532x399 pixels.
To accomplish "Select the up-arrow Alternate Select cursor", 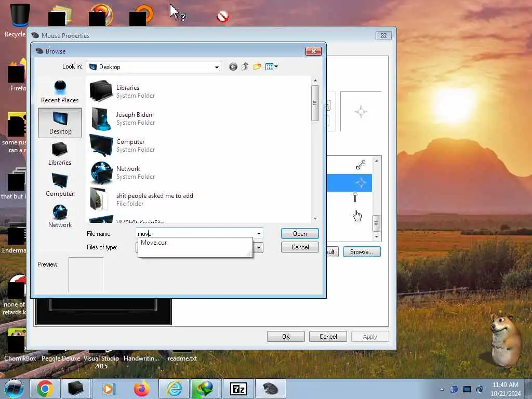I will tap(355, 197).
